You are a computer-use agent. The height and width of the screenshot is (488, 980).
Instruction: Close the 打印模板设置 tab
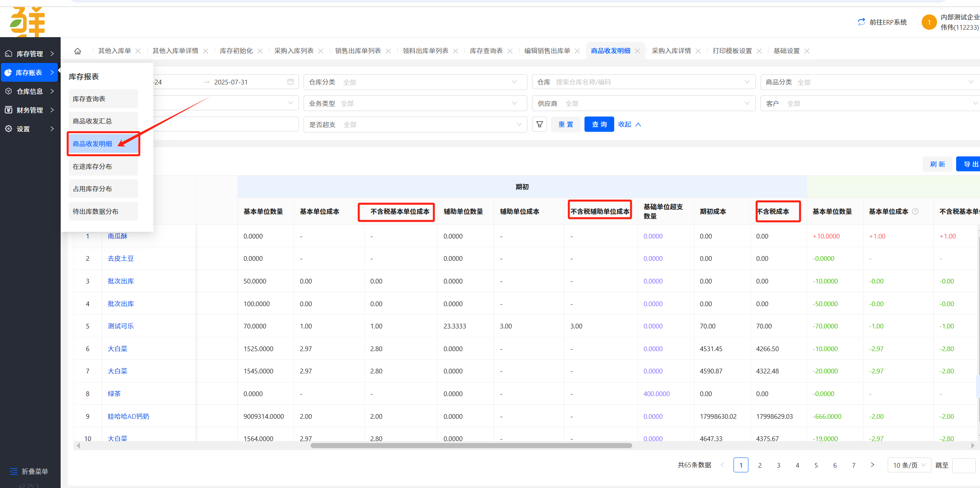[759, 51]
